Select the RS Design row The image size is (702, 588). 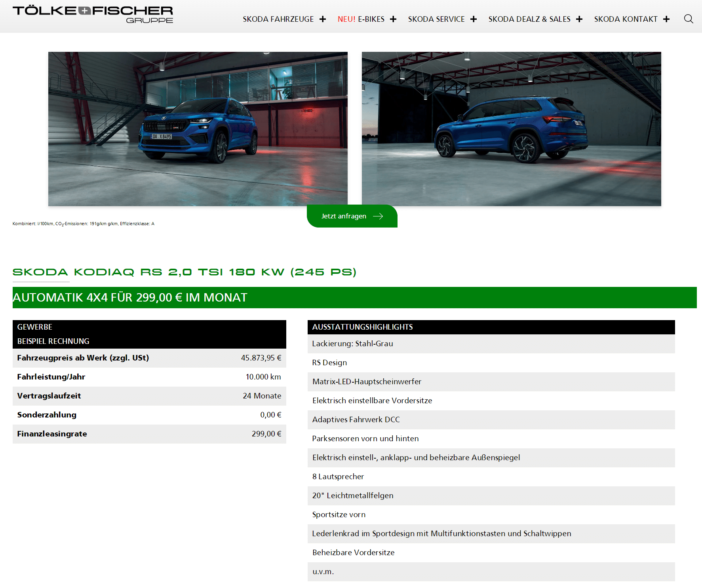pos(491,363)
